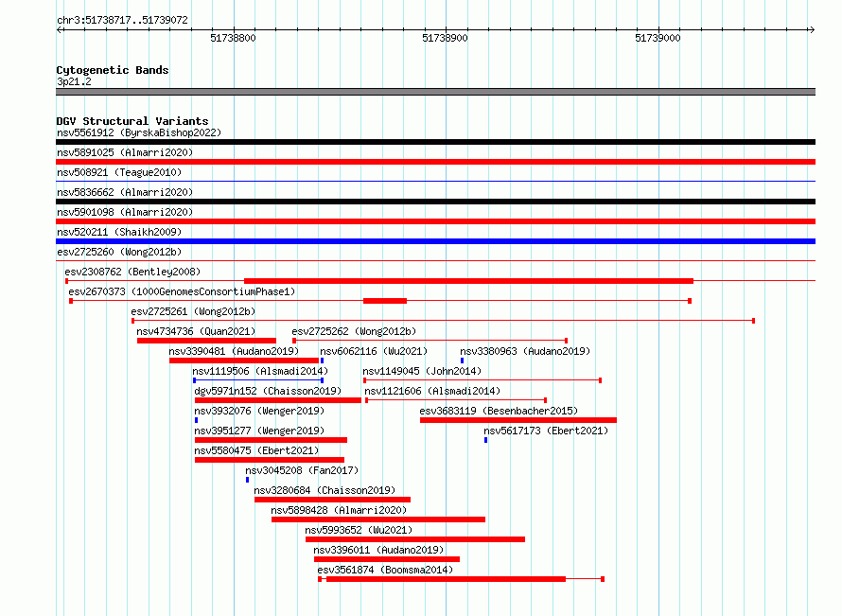Select the nsv520211 (Shaikh2009) label
The width and height of the screenshot is (842, 616).
(x=119, y=232)
